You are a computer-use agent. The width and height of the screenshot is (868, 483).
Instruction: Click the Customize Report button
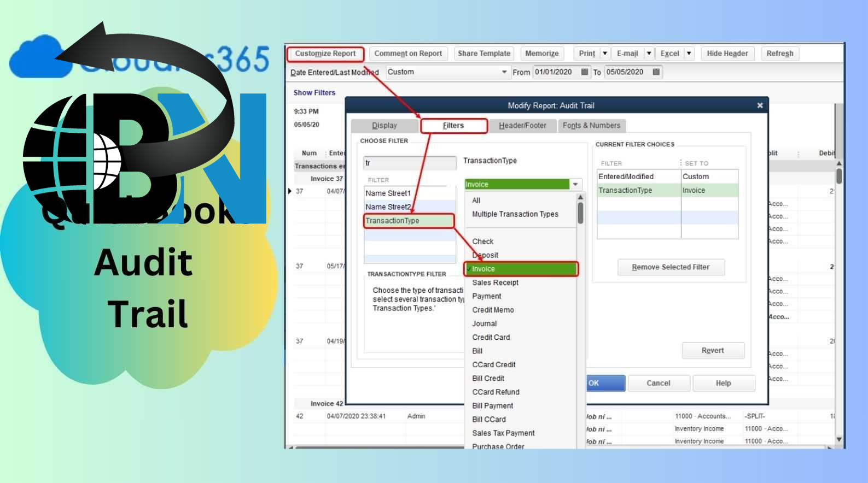pyautogui.click(x=325, y=54)
